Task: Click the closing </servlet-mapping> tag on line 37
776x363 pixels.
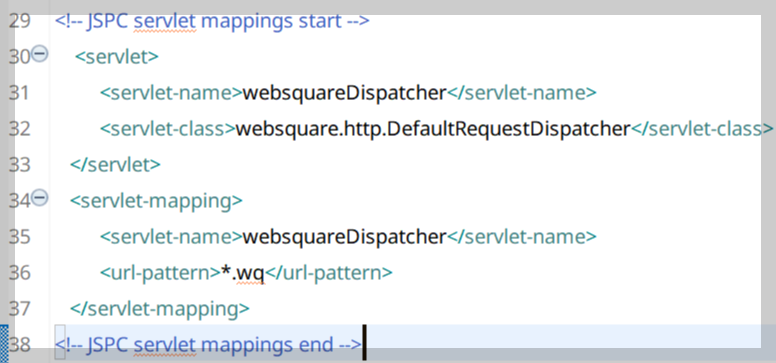Action: [x=160, y=309]
